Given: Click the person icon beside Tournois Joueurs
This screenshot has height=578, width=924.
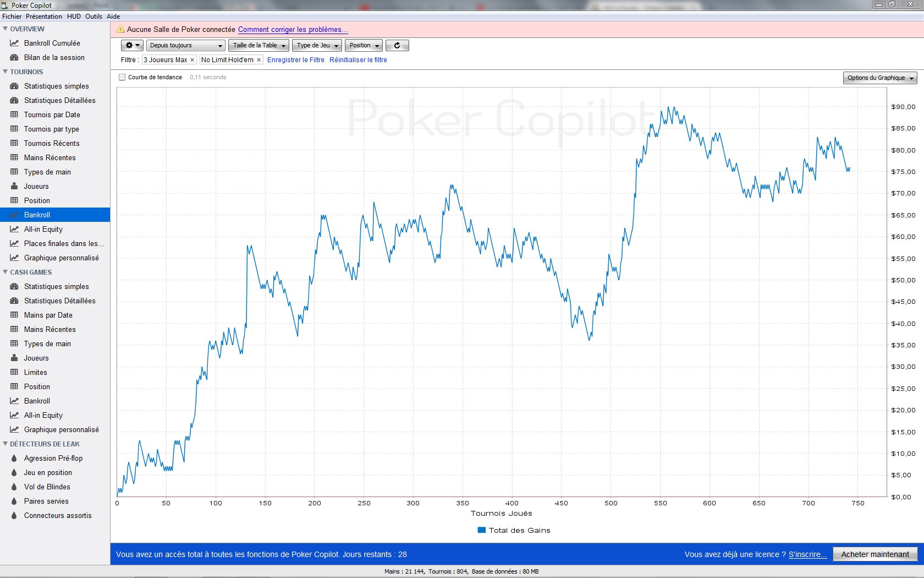Looking at the screenshot, I should pyautogui.click(x=14, y=186).
